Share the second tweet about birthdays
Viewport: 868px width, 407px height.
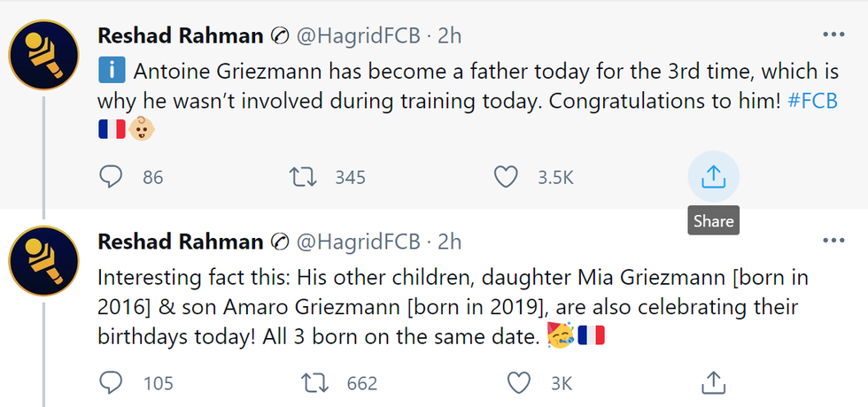[713, 383]
